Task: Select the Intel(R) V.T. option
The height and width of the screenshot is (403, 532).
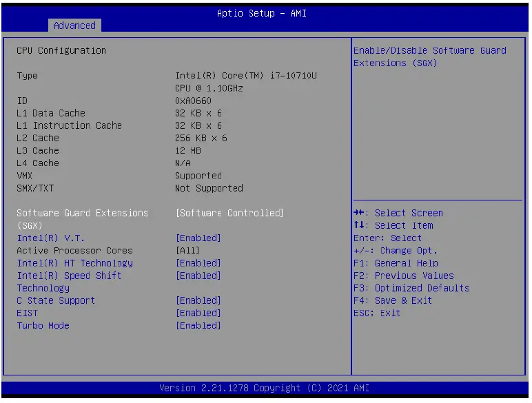Action: (x=50, y=238)
